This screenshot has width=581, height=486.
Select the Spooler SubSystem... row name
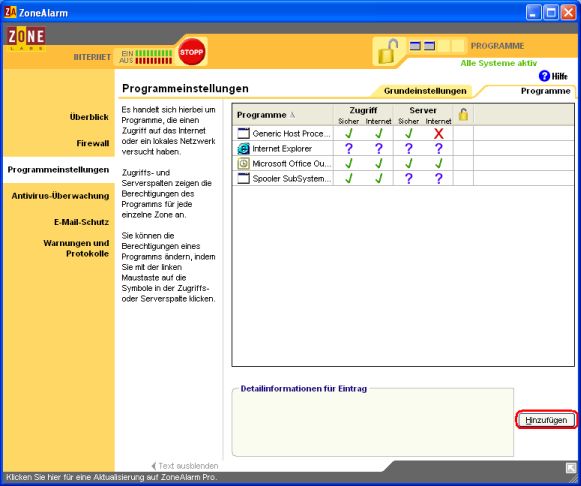point(292,179)
